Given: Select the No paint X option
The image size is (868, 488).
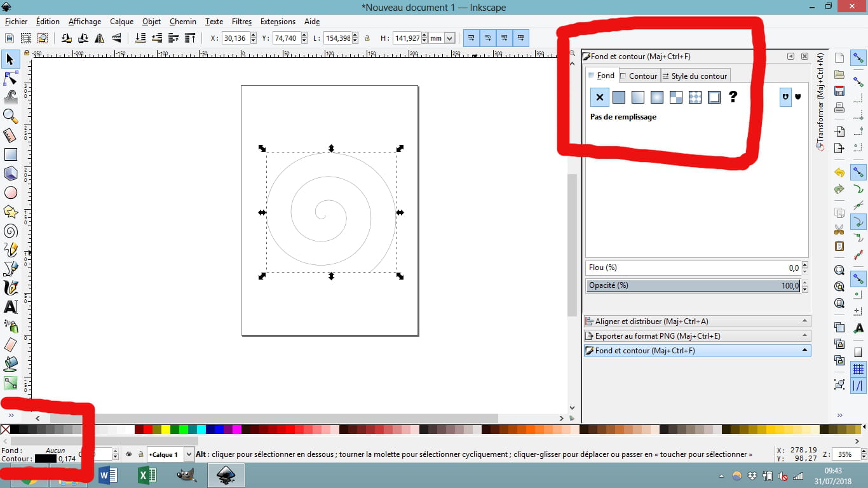Looking at the screenshot, I should click(x=600, y=97).
